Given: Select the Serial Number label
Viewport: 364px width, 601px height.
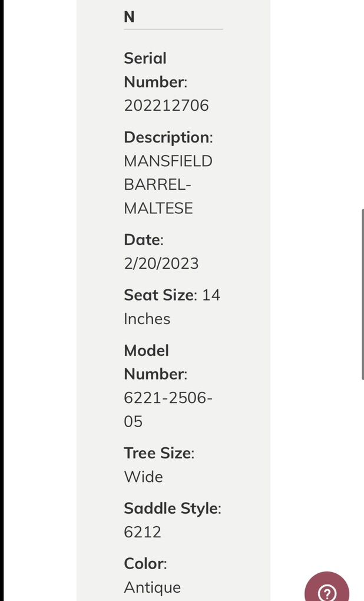Looking at the screenshot, I should [154, 70].
